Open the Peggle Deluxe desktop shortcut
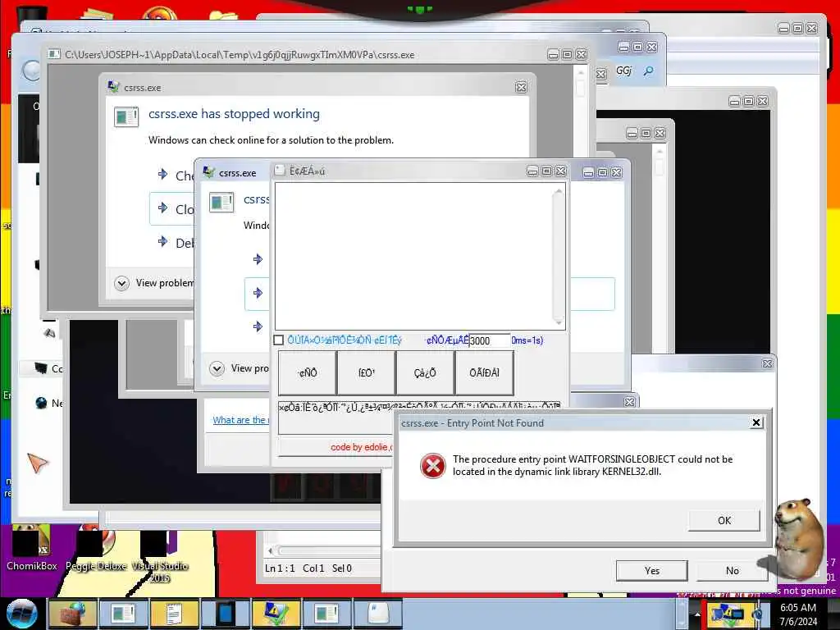 tap(96, 548)
